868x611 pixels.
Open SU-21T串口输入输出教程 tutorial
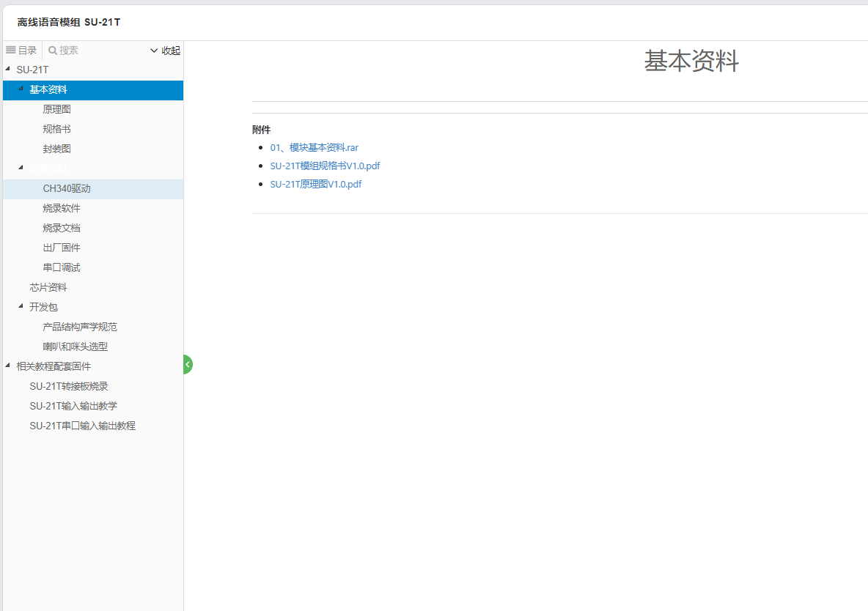(x=82, y=426)
